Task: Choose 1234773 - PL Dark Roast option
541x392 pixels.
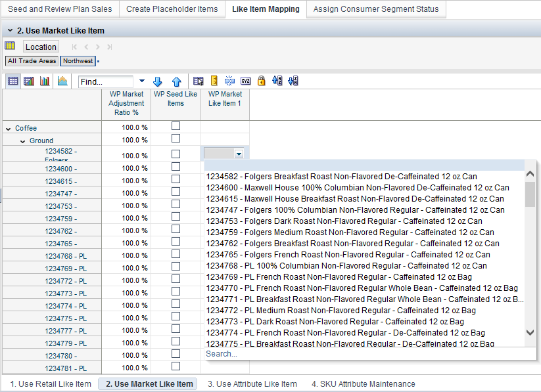Action: (x=365, y=322)
